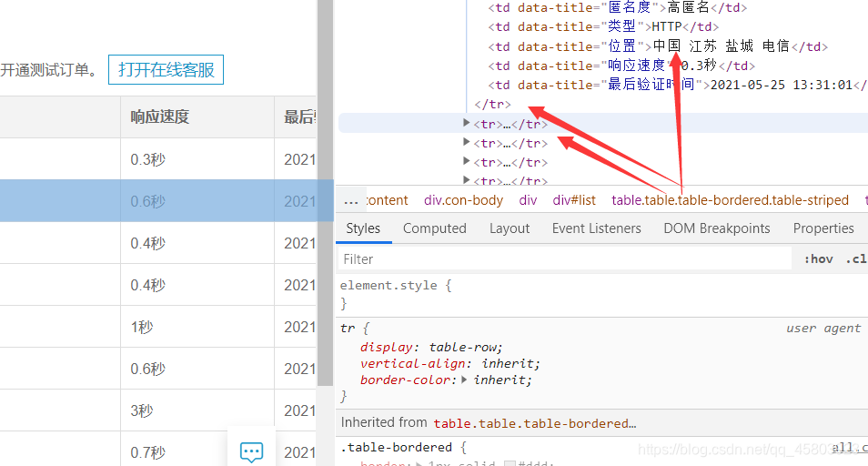This screenshot has height=466, width=868.
Task: Select table.table.table-bordered.table-striped in breadcrumb
Action: pos(730,200)
